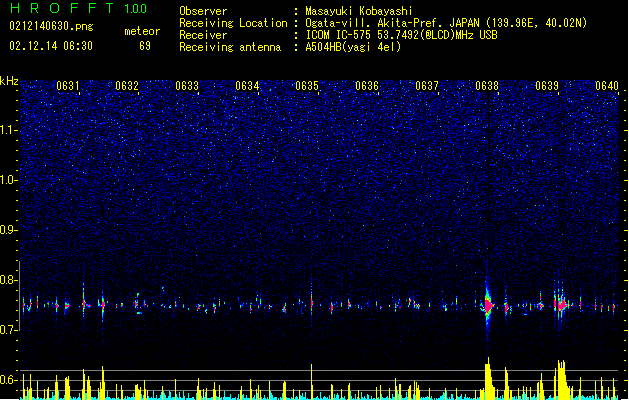This screenshot has width=629, height=400.
Task: Click the date stamp 02.12.14 06:30
Action: (51, 46)
